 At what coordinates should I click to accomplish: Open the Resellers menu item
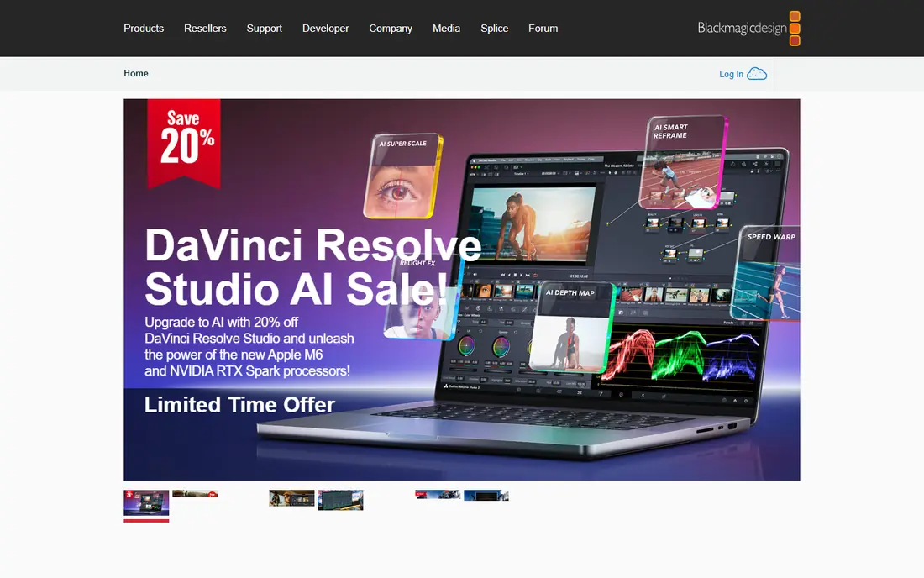coord(204,29)
